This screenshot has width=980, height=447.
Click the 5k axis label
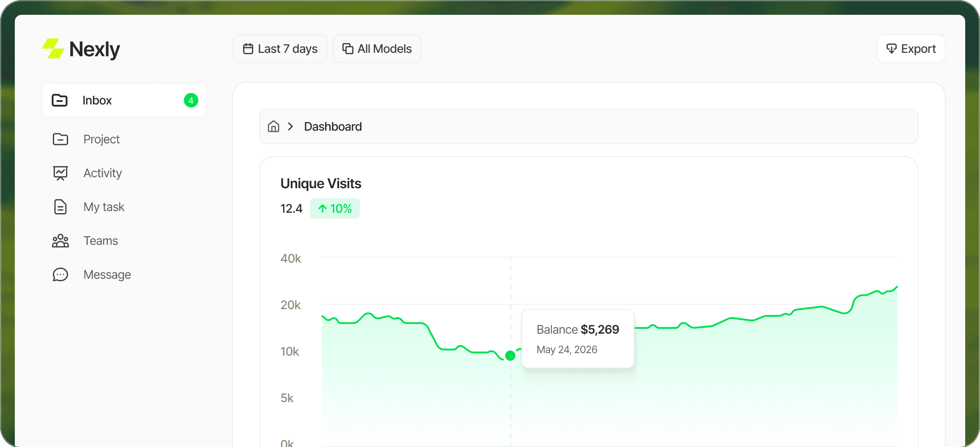287,398
